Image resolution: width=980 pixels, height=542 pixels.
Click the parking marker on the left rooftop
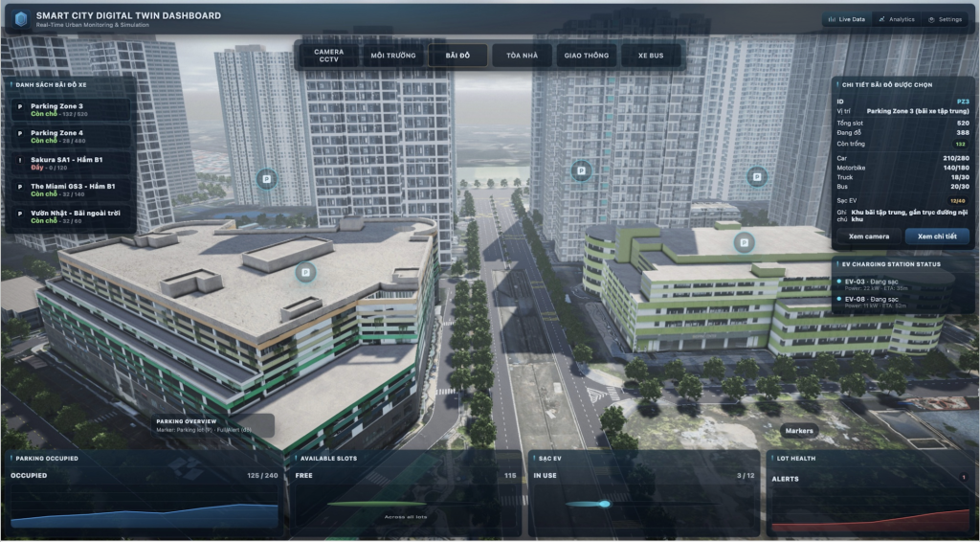pos(306,273)
